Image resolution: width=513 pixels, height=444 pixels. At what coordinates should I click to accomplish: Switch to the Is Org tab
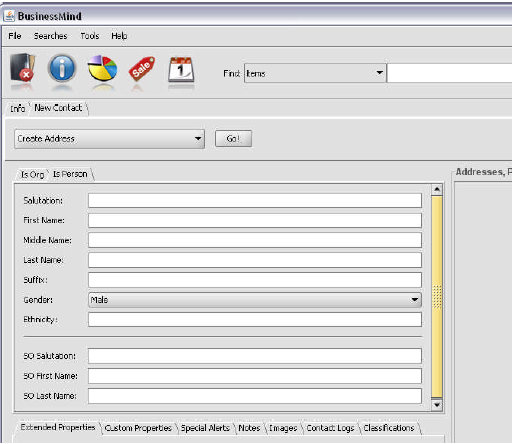32,174
